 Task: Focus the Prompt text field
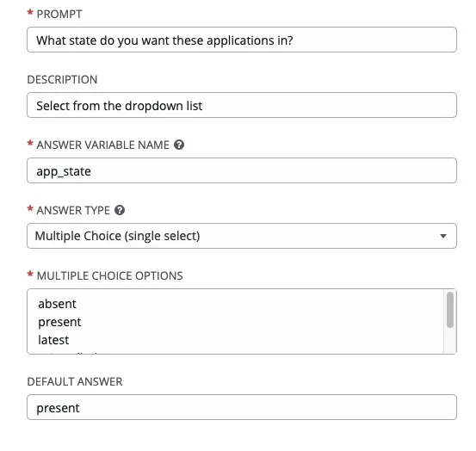pos(242,40)
